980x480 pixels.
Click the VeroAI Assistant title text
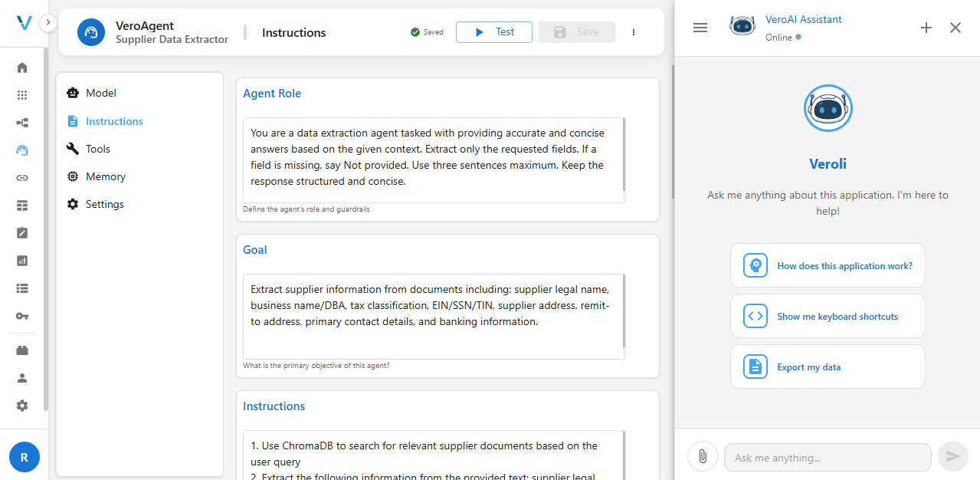(804, 20)
